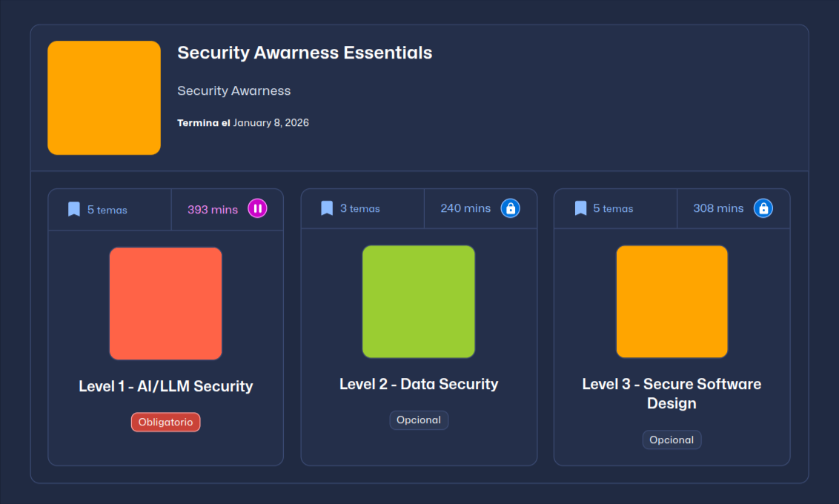Select the red AI/LLM Security thumbnail
This screenshot has height=504, width=839.
pyautogui.click(x=165, y=303)
